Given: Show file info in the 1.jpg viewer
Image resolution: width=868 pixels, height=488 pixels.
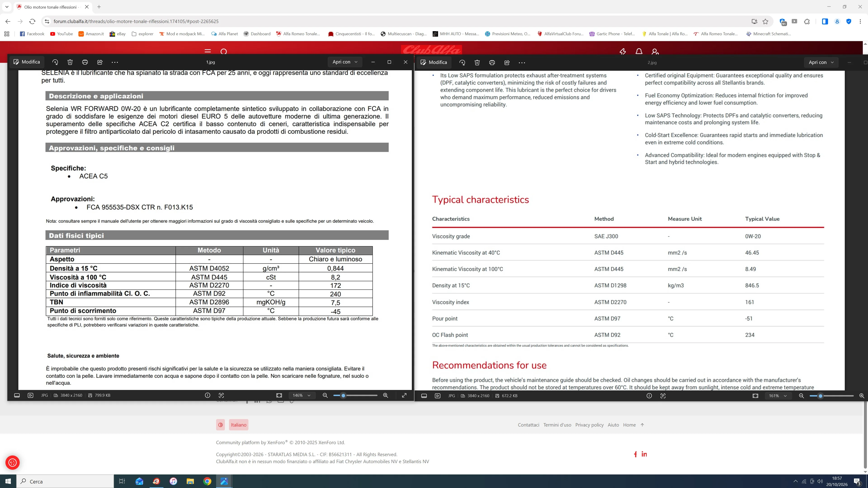Looking at the screenshot, I should pyautogui.click(x=208, y=395).
